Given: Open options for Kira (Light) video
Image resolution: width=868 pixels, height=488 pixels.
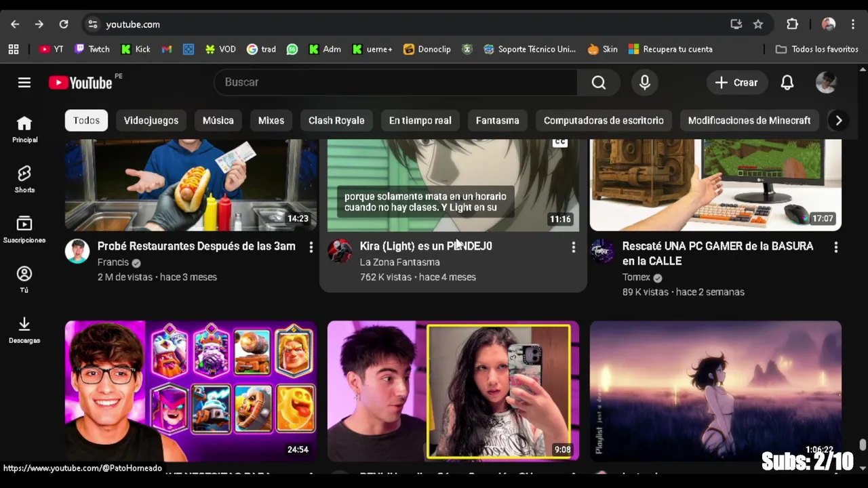Looking at the screenshot, I should tap(573, 247).
